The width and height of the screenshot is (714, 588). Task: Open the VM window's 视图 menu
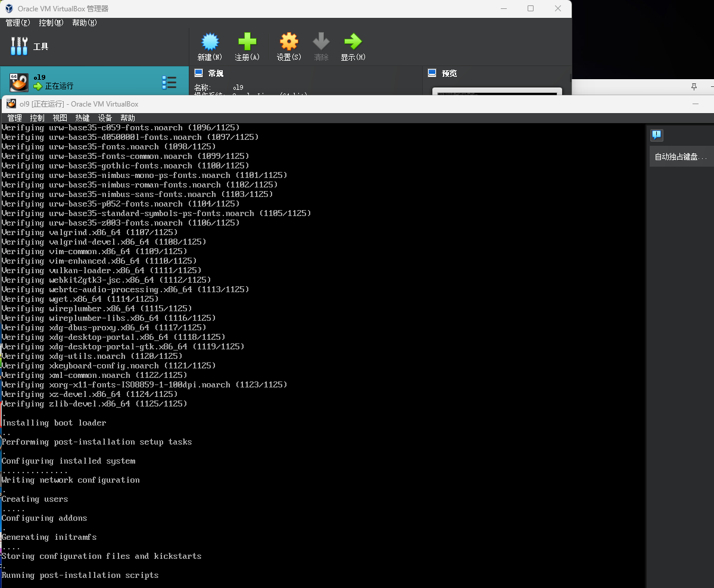coord(60,118)
